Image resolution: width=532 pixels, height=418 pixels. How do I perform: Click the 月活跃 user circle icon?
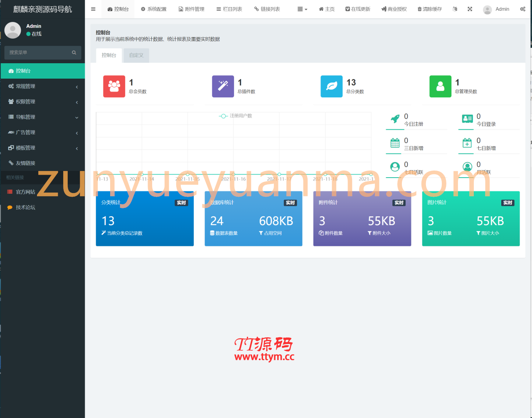tap(467, 167)
